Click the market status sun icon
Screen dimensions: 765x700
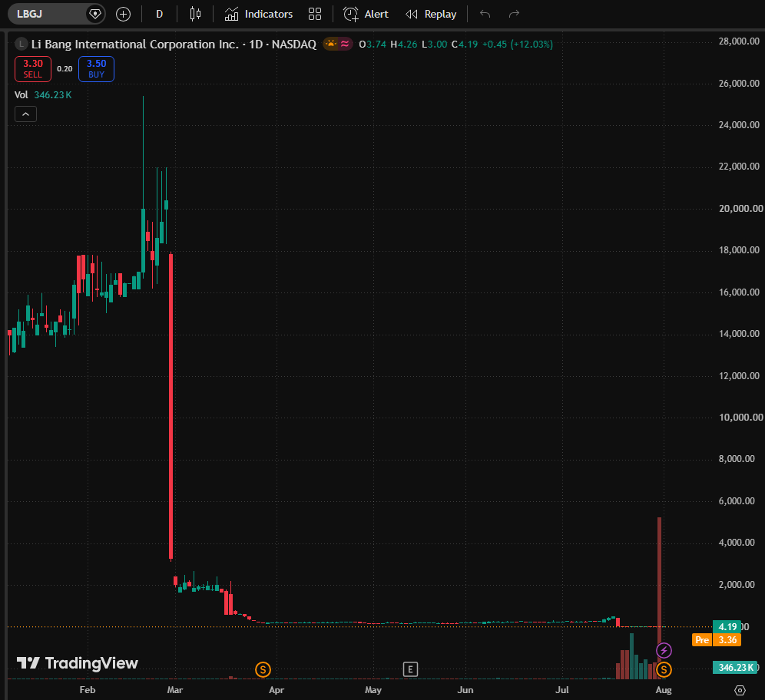331,44
